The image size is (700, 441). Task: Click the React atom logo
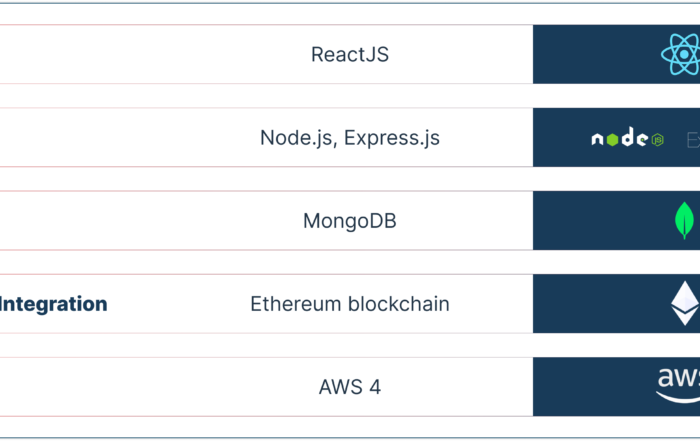tap(681, 54)
